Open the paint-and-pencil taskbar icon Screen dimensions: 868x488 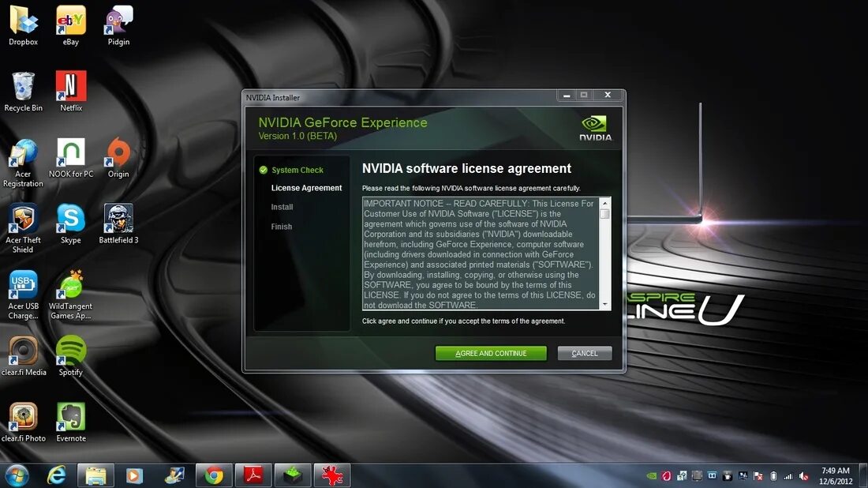(x=174, y=476)
